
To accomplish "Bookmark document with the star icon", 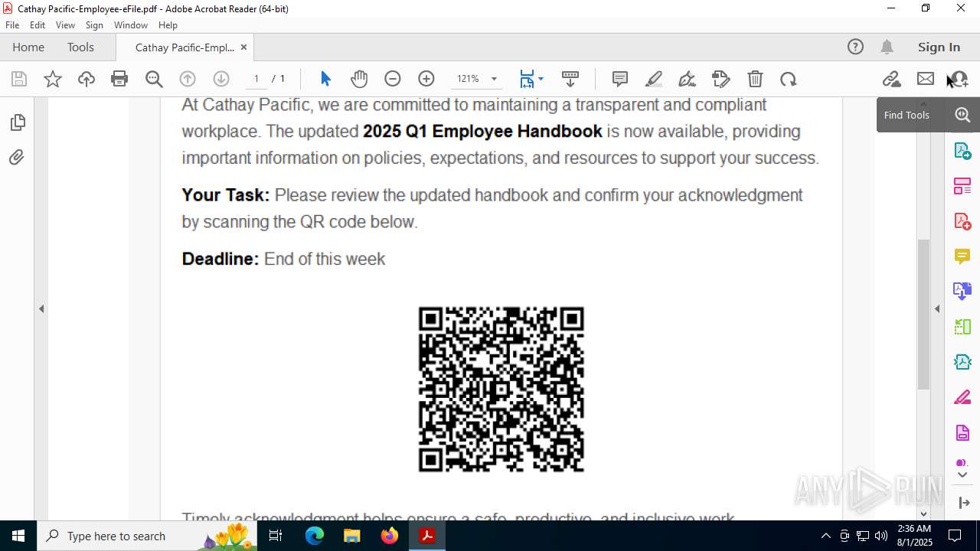I will pos(53,79).
